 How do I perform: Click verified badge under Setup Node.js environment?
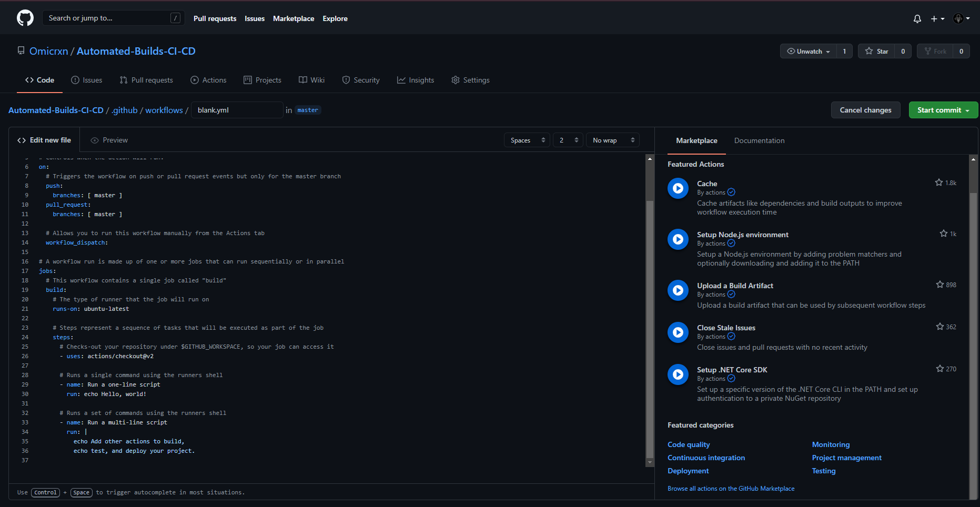pos(731,244)
